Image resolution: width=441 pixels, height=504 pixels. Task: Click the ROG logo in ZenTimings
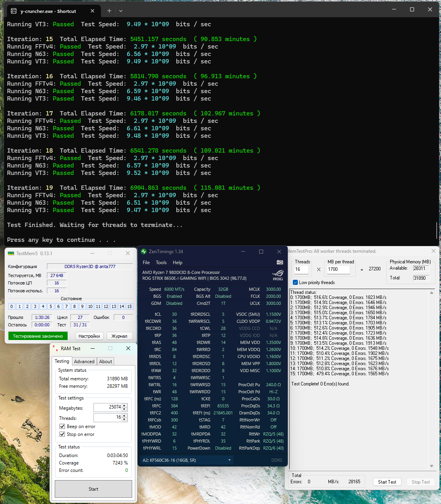coord(278,275)
